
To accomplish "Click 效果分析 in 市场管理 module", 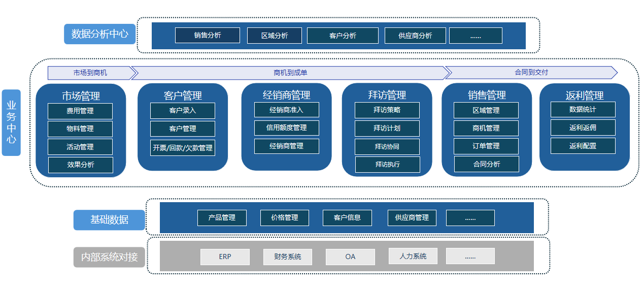I will coord(80,165).
